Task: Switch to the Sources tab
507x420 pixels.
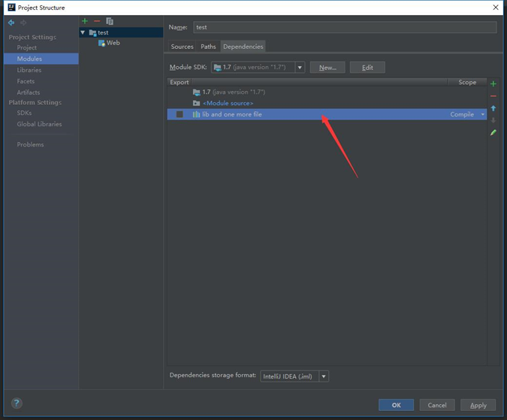Action: [x=182, y=47]
